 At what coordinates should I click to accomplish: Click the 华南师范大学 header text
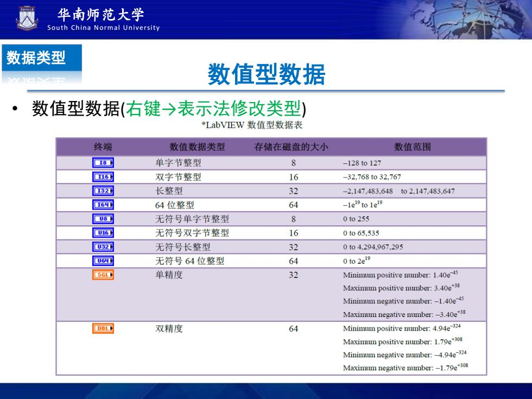tap(101, 15)
